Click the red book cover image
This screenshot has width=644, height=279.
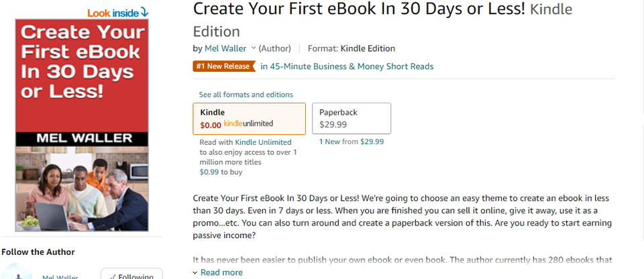(x=82, y=126)
